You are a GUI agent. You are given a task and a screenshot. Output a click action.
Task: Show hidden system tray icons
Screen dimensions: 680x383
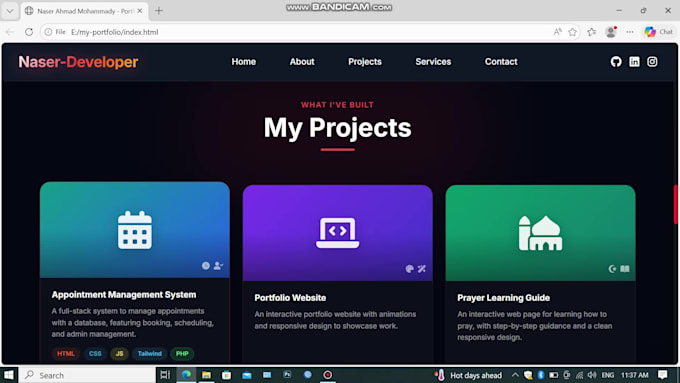(x=515, y=375)
